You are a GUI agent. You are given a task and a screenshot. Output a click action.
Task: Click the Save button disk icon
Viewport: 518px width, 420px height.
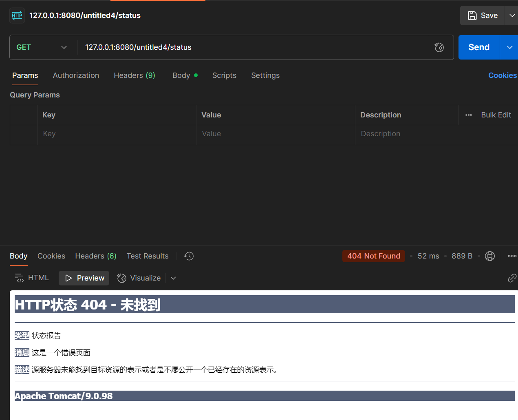472,15
